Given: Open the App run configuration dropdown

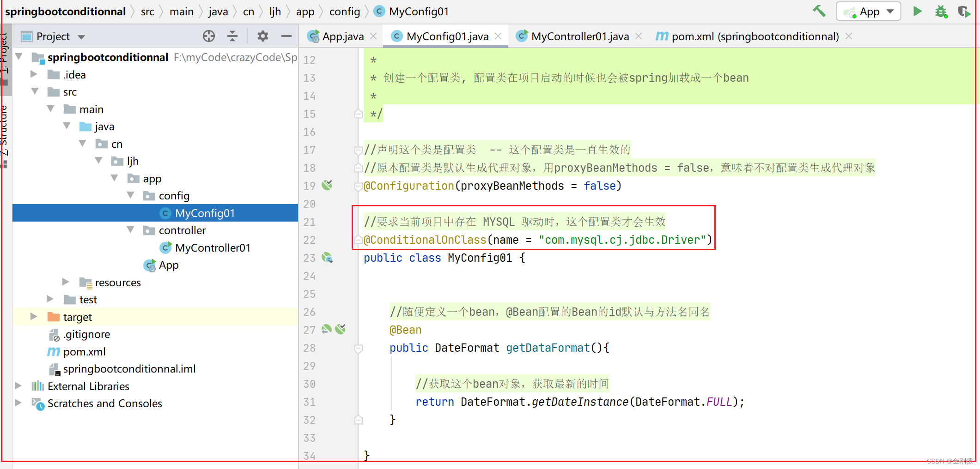Looking at the screenshot, I should [x=890, y=11].
